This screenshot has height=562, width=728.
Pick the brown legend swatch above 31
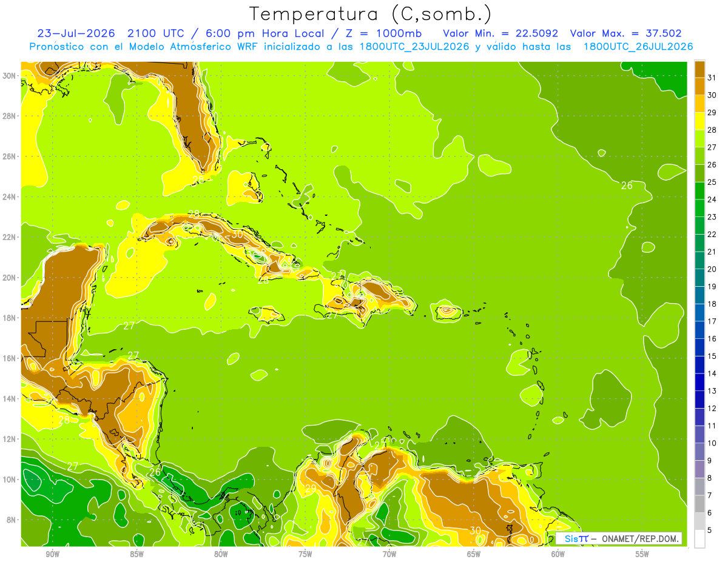700,69
